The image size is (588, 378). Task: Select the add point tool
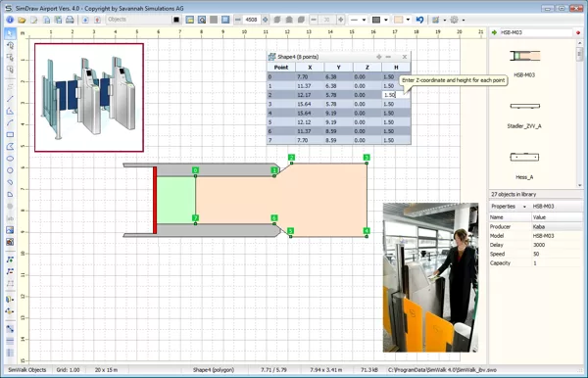click(10, 260)
